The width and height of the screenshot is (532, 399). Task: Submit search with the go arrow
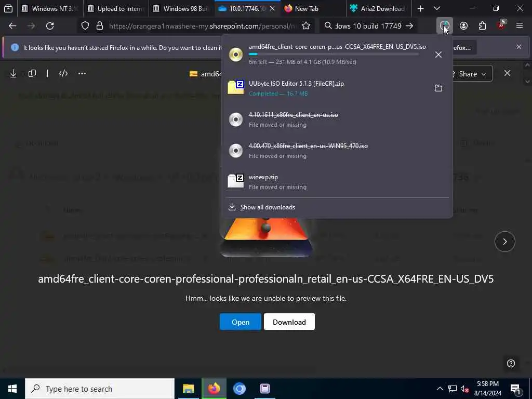pyautogui.click(x=409, y=26)
